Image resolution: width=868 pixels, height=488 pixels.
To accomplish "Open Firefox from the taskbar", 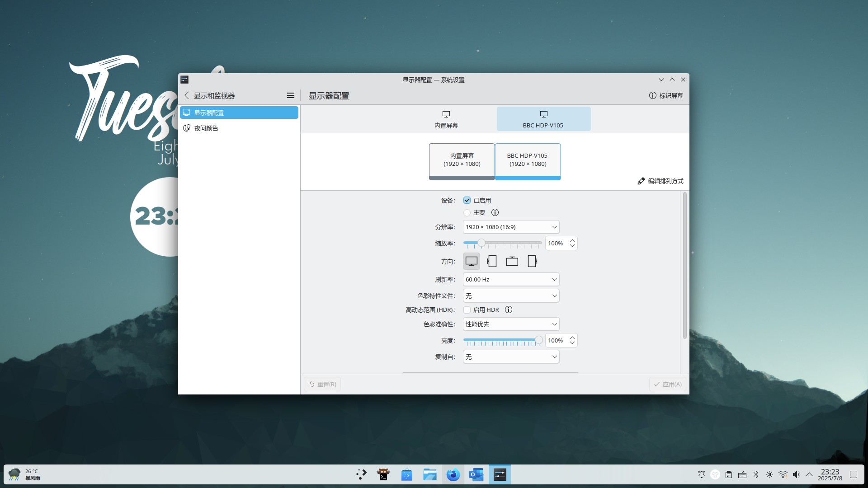I will [x=453, y=474].
